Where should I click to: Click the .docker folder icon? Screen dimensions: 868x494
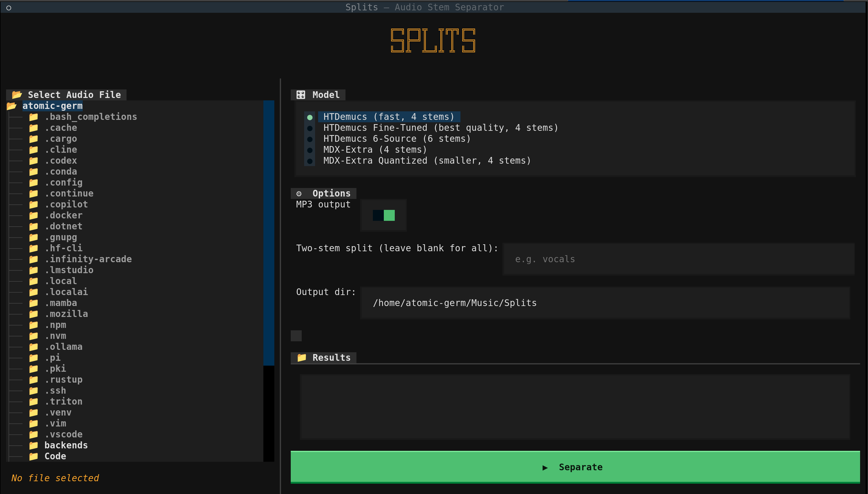coord(33,215)
